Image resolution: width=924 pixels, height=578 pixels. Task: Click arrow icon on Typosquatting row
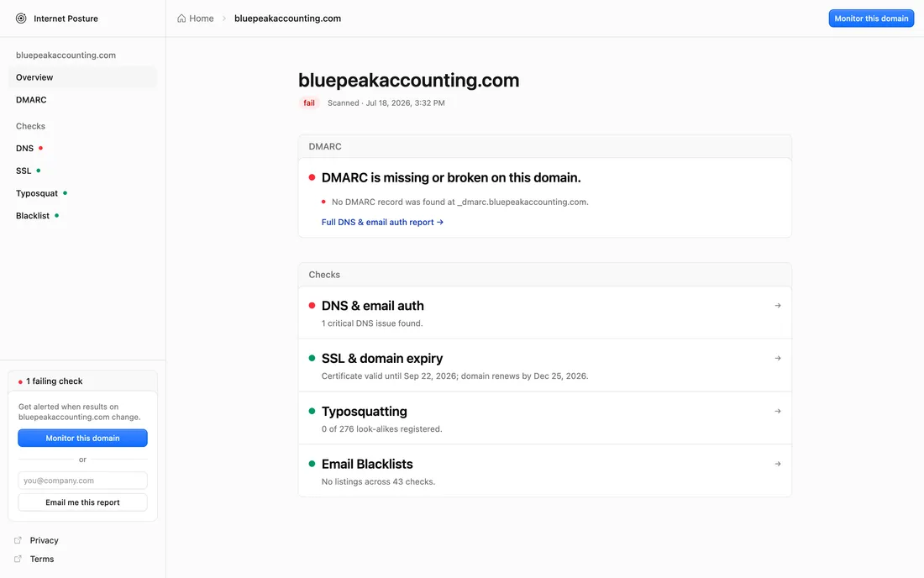tap(778, 412)
